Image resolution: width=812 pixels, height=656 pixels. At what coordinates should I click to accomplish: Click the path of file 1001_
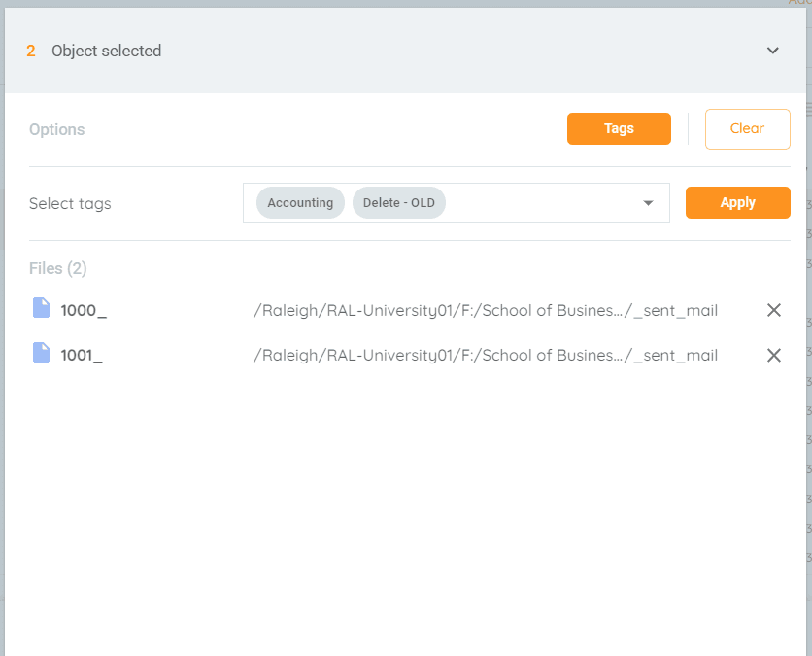[x=486, y=356]
